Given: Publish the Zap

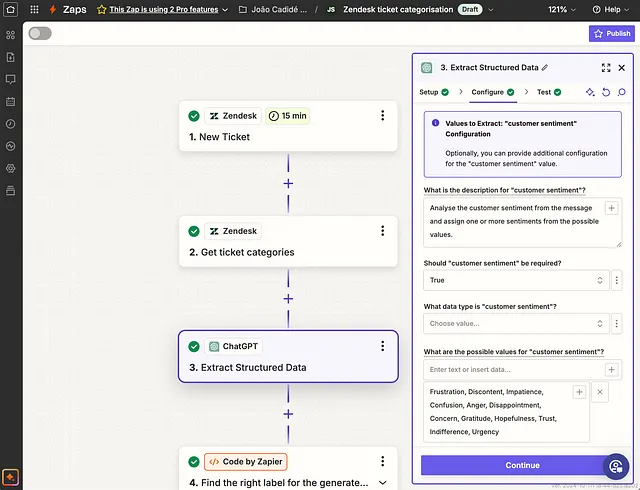Looking at the screenshot, I should click(612, 33).
